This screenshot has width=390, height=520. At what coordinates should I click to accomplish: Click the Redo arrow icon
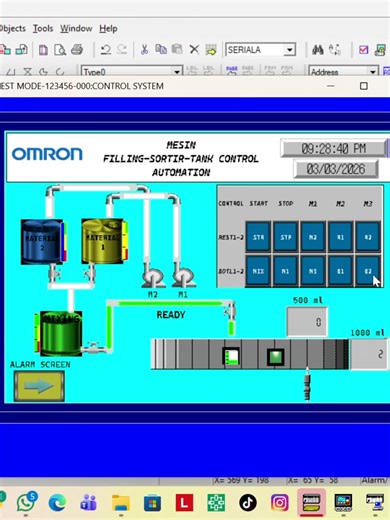122,50
